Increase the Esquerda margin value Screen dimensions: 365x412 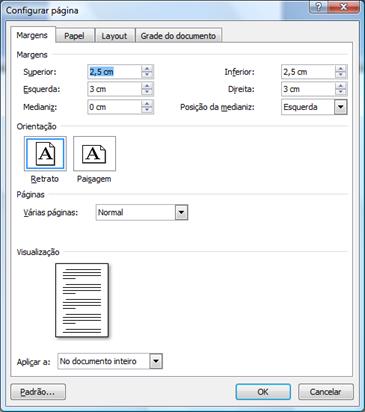[x=147, y=86]
